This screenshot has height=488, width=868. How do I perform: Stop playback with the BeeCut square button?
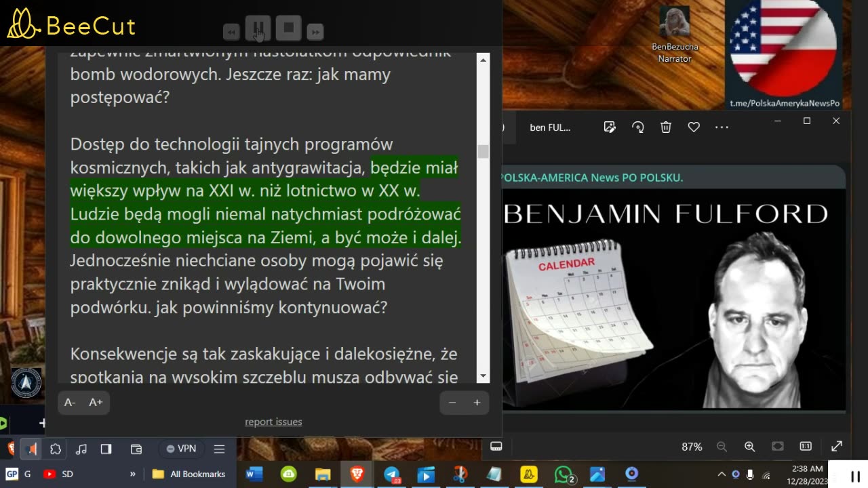click(288, 28)
